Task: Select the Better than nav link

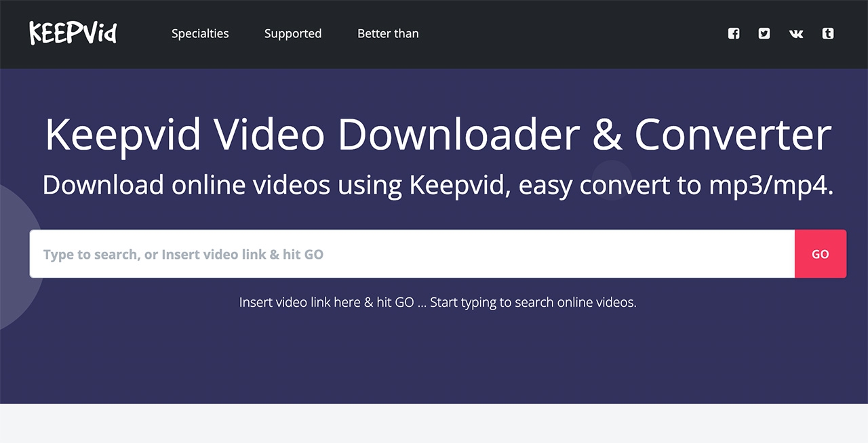Action: tap(388, 33)
